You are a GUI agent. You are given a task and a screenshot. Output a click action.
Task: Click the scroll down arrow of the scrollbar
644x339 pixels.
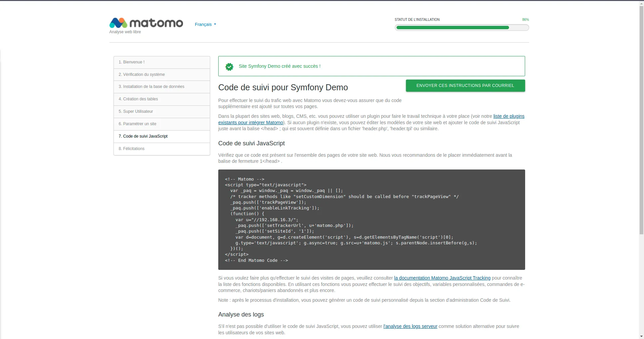click(x=641, y=336)
